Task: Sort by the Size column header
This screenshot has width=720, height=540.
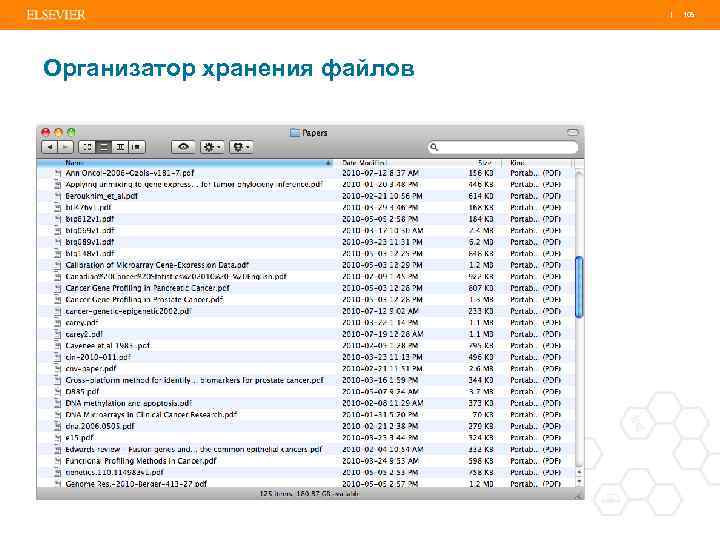Action: pos(485,163)
